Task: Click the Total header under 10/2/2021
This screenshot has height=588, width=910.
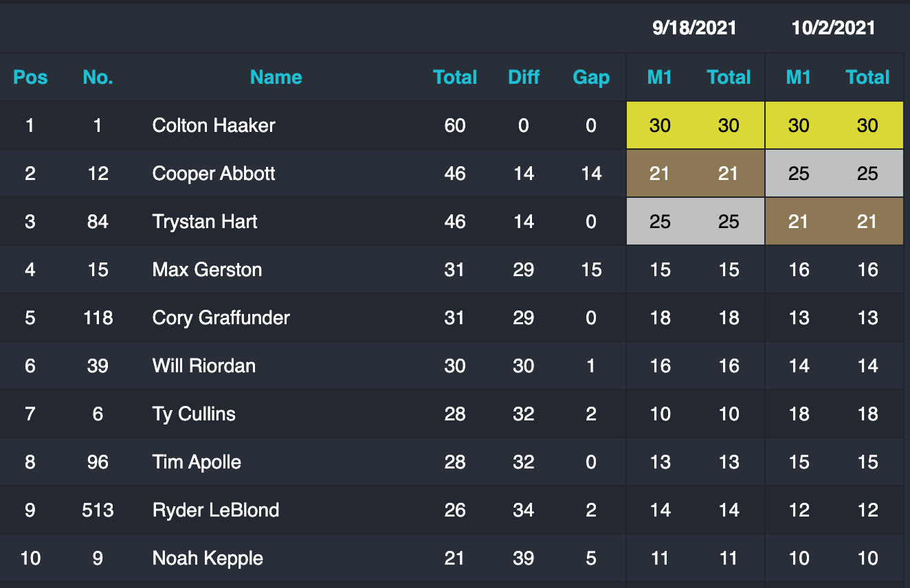Action: pos(868,77)
